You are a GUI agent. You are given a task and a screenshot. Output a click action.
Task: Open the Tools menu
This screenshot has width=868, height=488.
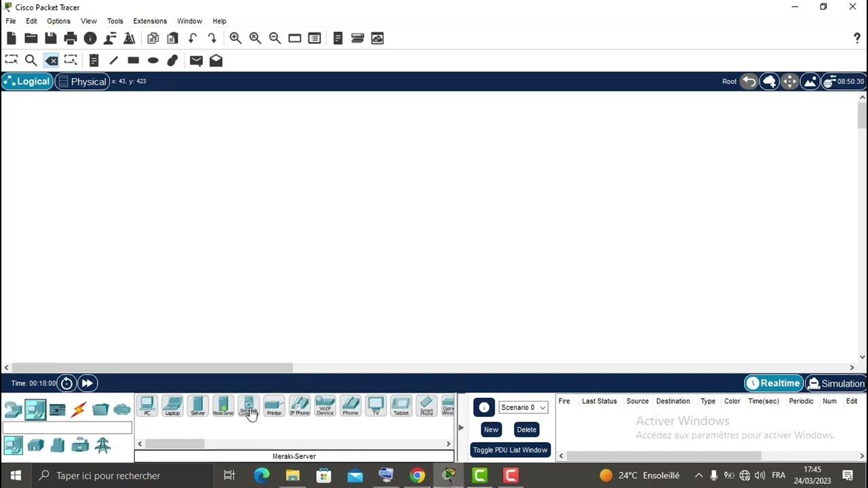pos(115,21)
